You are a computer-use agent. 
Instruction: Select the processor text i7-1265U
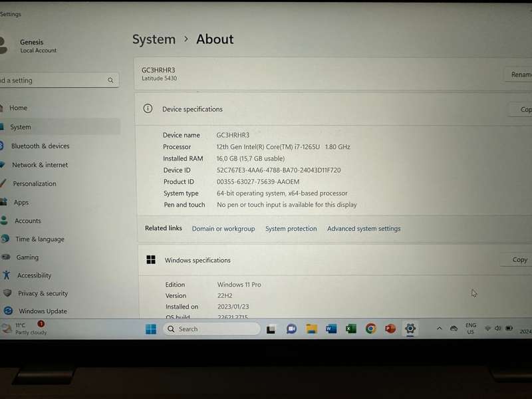click(307, 147)
